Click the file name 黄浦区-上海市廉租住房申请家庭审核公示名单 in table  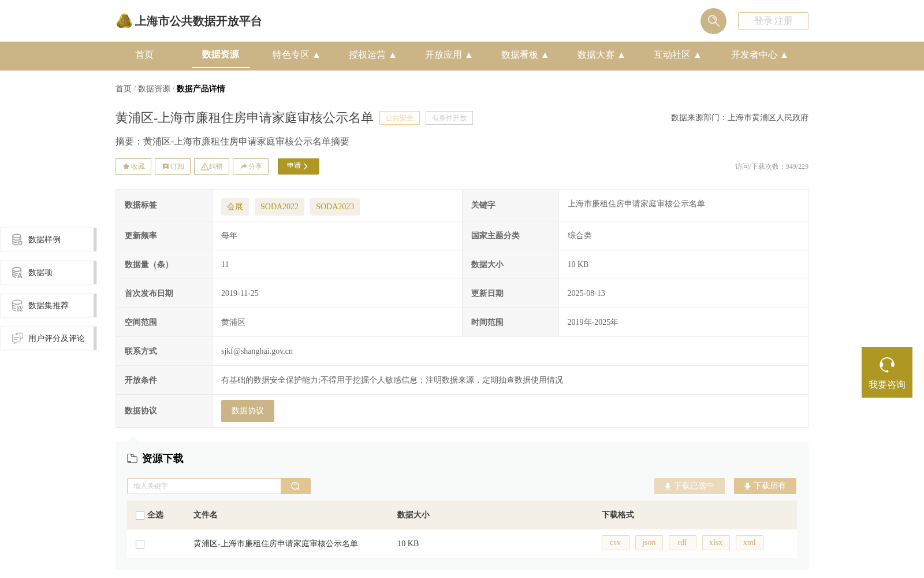coord(275,544)
